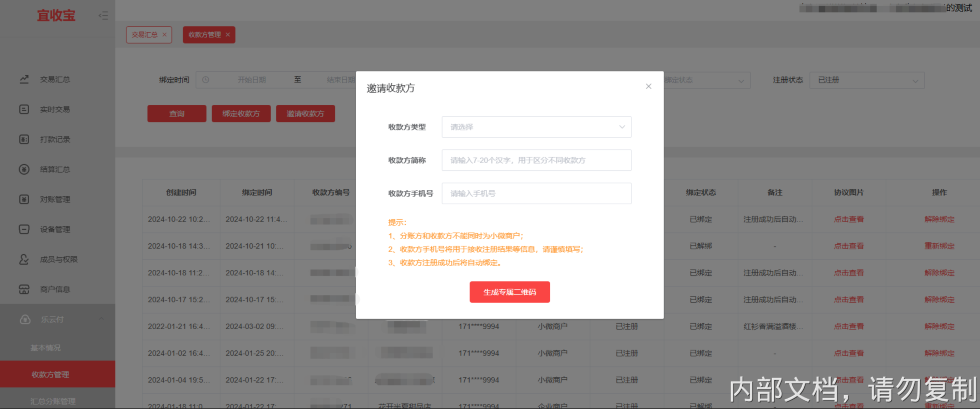This screenshot has width=980, height=409.
Task: Click the 对账管理 sidebar icon
Action: (x=24, y=199)
